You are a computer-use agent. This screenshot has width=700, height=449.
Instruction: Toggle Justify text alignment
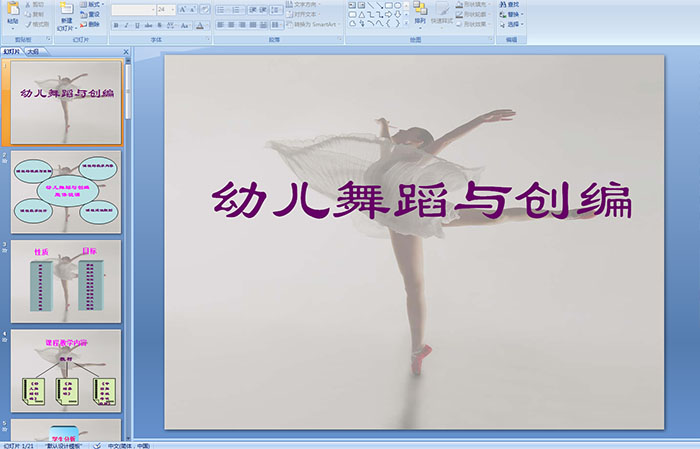click(x=253, y=25)
